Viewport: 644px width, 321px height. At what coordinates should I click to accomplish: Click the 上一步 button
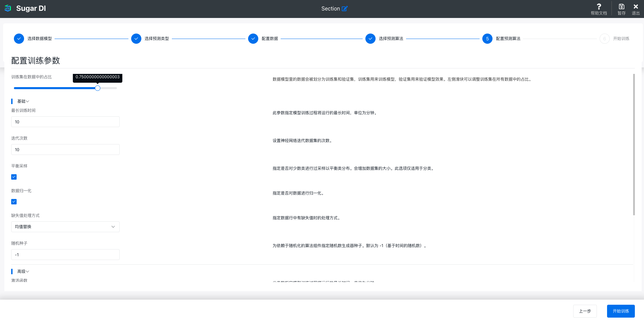585,311
